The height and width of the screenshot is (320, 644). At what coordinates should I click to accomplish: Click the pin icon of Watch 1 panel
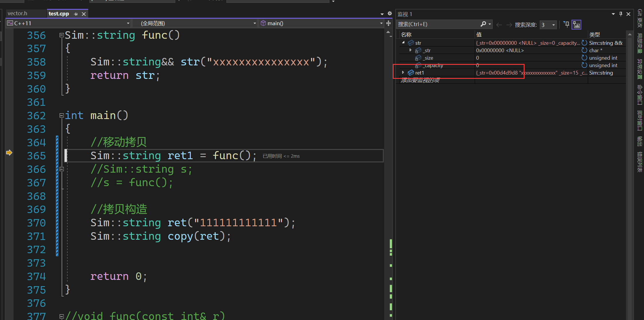(x=621, y=14)
